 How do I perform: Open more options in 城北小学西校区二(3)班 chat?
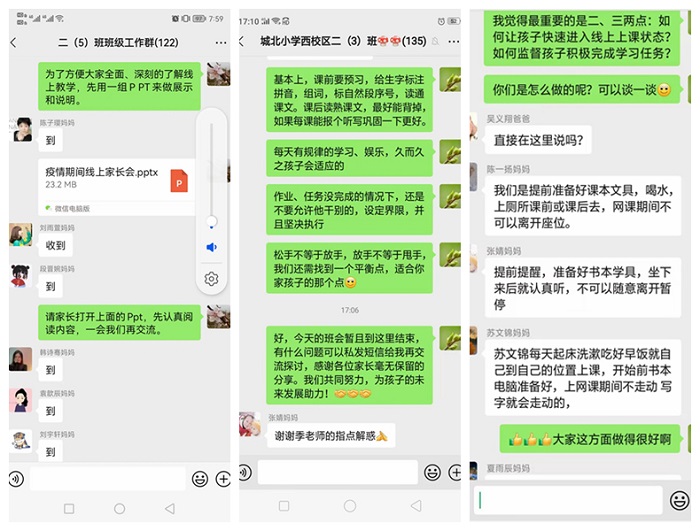point(454,42)
